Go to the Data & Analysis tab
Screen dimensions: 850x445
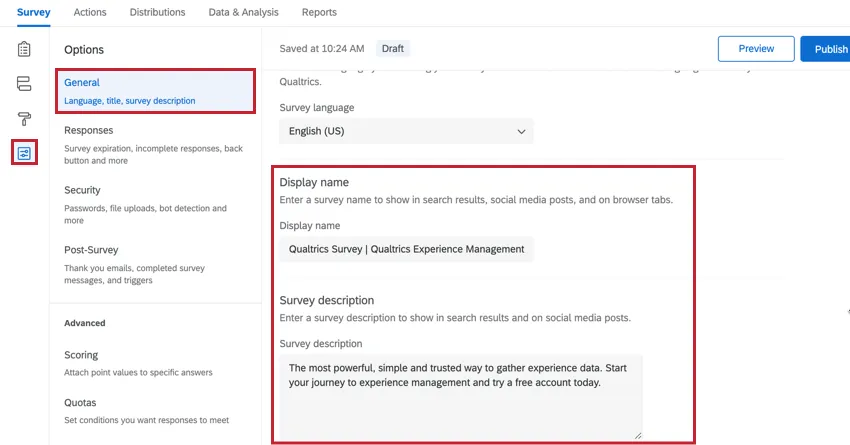pos(243,12)
